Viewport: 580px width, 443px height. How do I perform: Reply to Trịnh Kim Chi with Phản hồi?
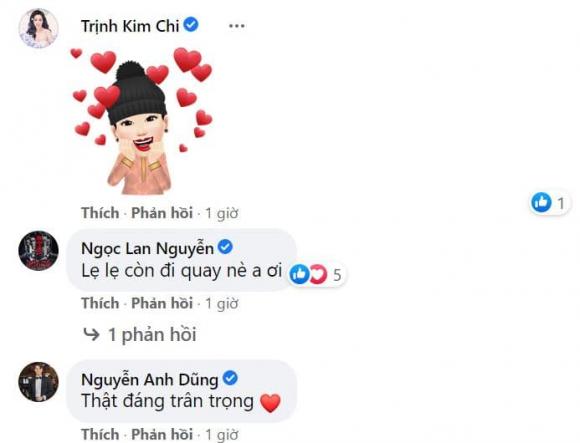(162, 213)
